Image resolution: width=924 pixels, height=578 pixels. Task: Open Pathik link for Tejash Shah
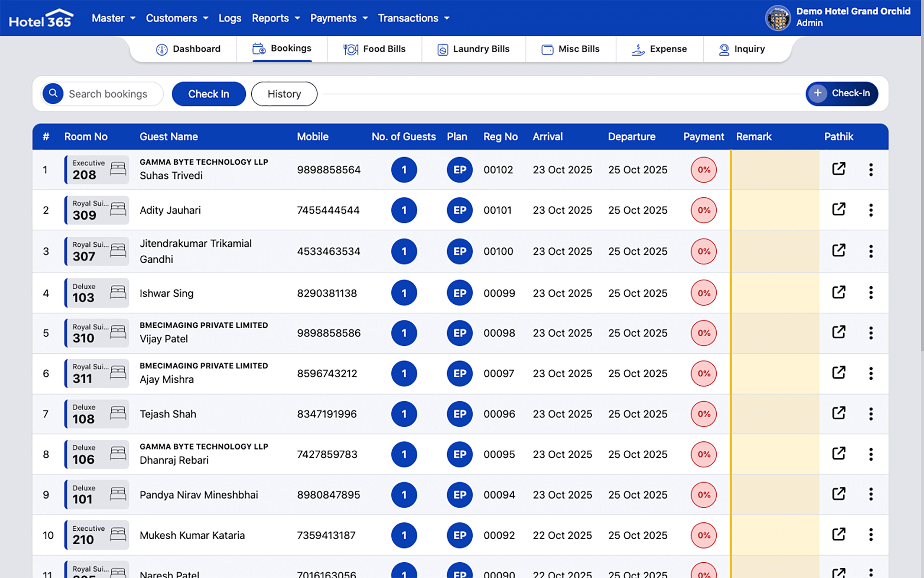click(x=839, y=413)
